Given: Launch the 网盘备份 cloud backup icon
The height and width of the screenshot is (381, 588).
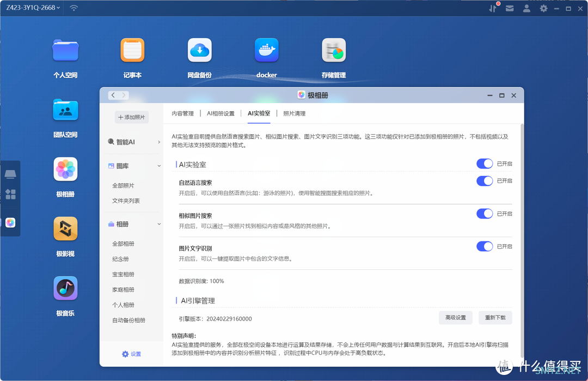Looking at the screenshot, I should click(199, 50).
